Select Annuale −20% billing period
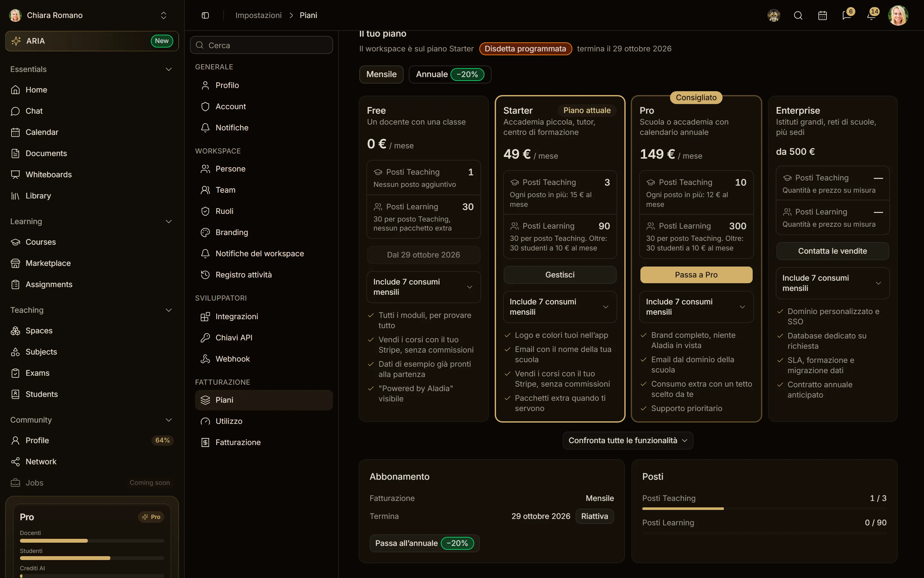The image size is (924, 578). click(x=450, y=74)
